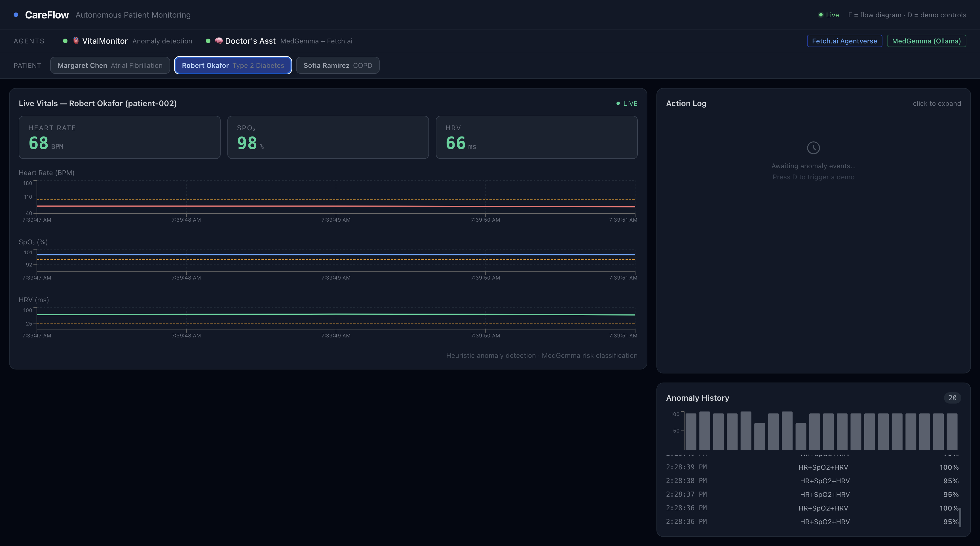Viewport: 980px width, 546px height.
Task: Click the MedGemma (Ollama) badge
Action: (x=926, y=41)
